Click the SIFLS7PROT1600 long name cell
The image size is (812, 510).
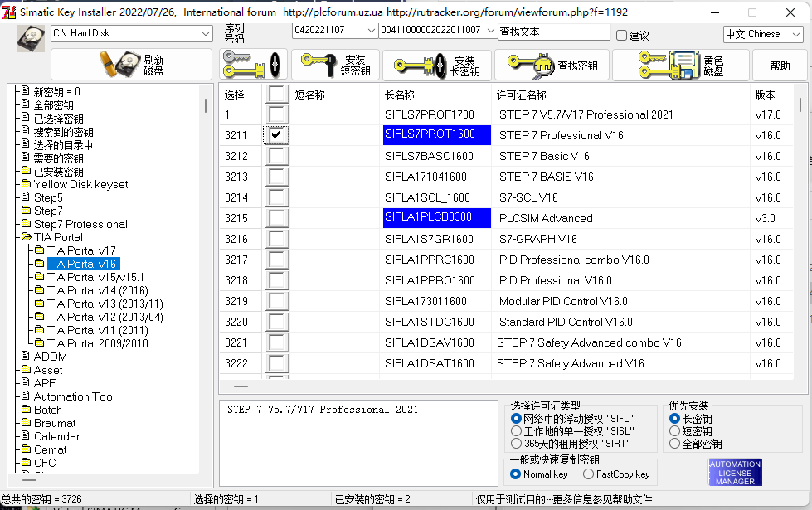436,135
